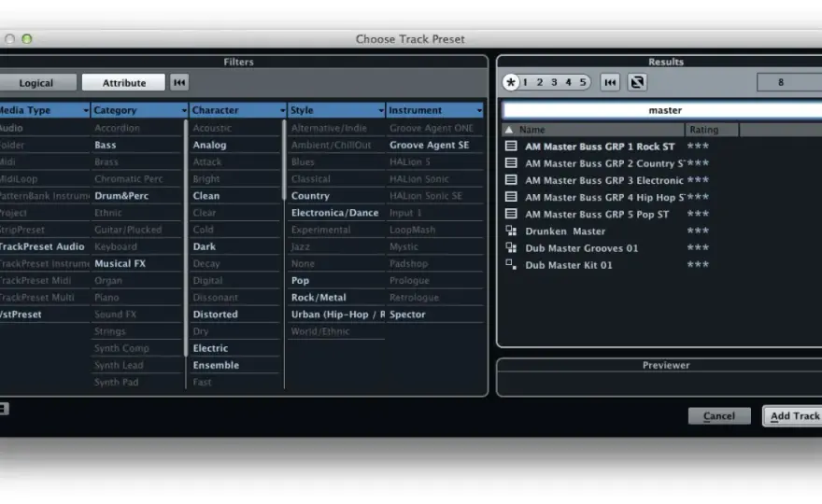Click icon of AM Master Buss GRP 4 Hip Hop
This screenshot has width=822, height=504.
pyautogui.click(x=511, y=197)
